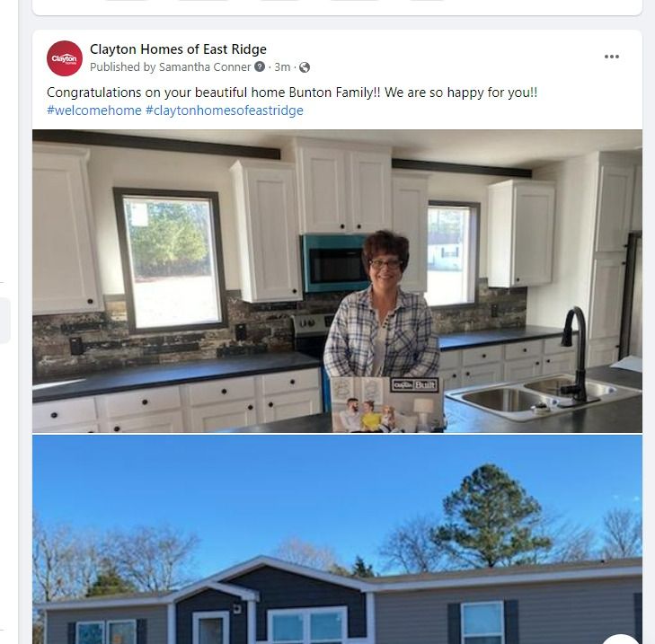
Task: Click the black faucet in the kitchen photo
Action: coord(577,354)
